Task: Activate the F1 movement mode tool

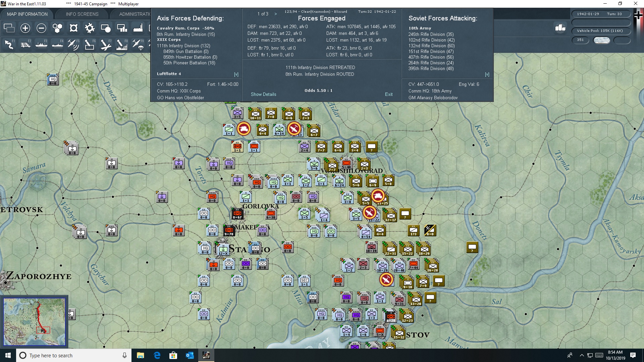Action: tap(9, 45)
